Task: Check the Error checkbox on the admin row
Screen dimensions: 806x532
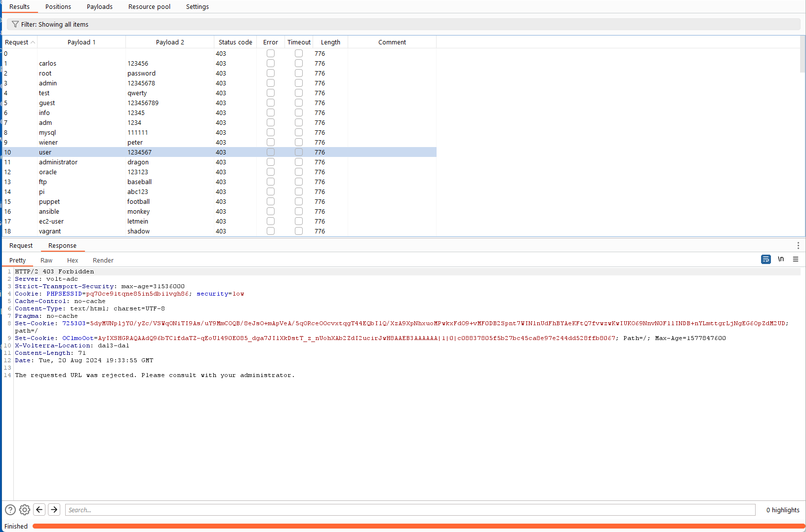Action: point(270,82)
